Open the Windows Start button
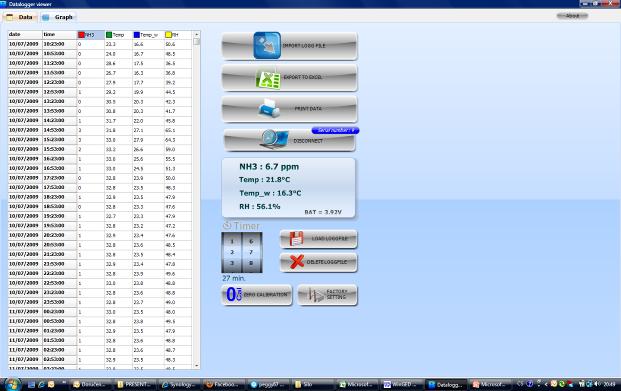The width and height of the screenshot is (621, 391). [x=12, y=384]
